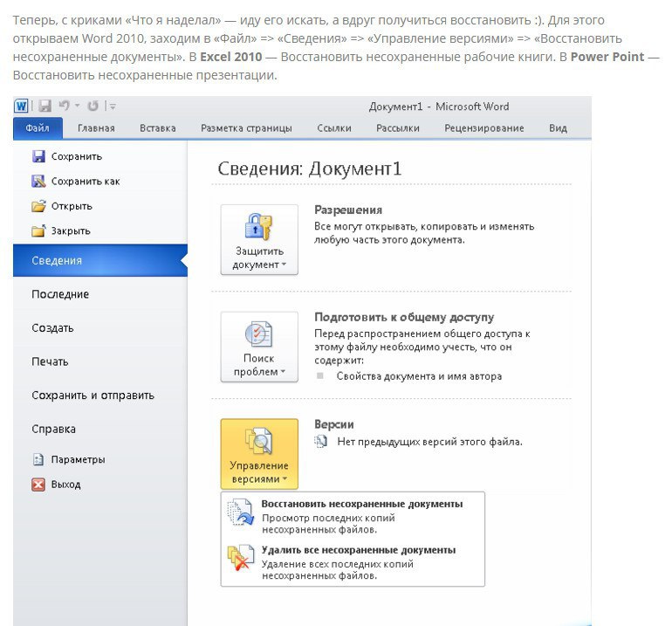Click the Word application icon in title bar
Screen dimensions: 672x626
(x=21, y=106)
